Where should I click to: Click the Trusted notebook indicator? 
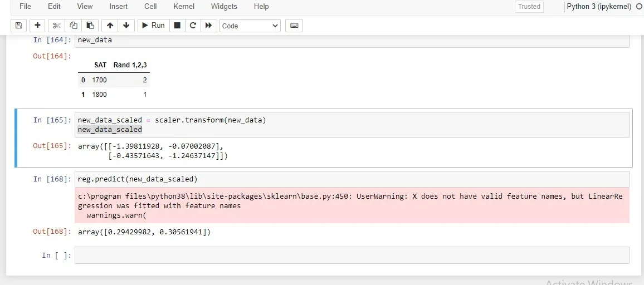(x=529, y=7)
